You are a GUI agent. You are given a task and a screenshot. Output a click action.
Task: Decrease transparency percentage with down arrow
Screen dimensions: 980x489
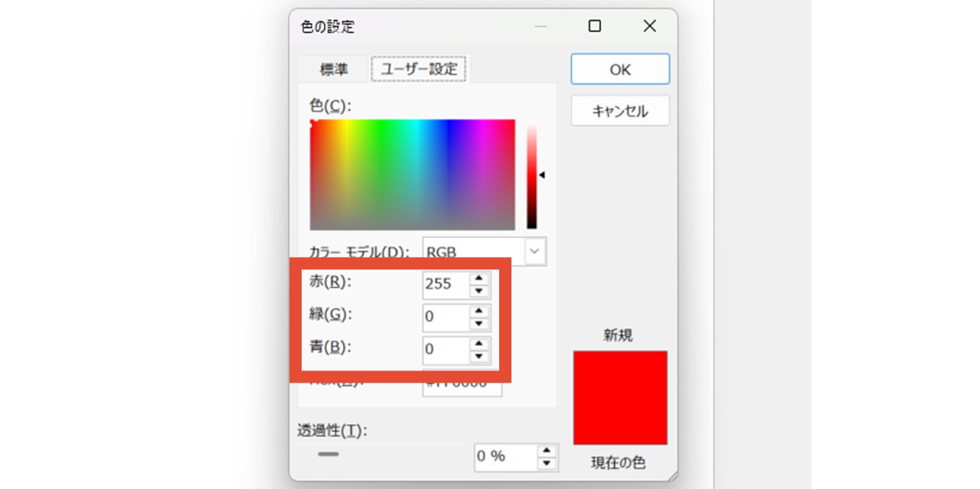(547, 463)
